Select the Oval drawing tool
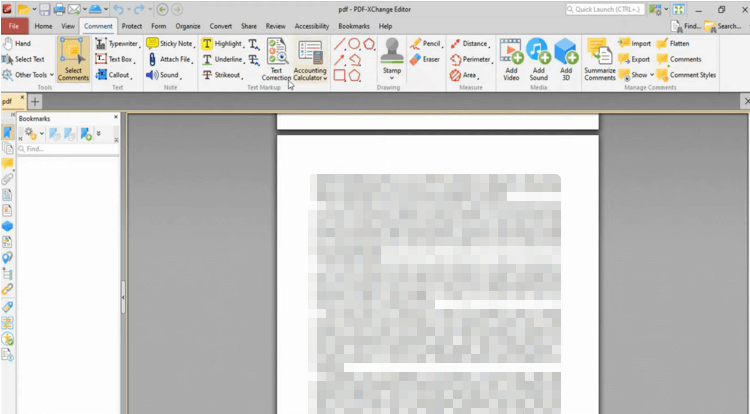 click(x=354, y=44)
